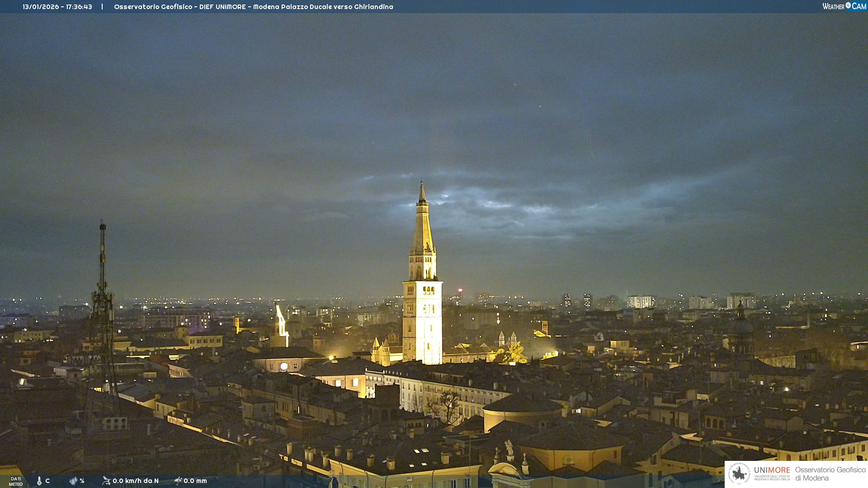
Task: Click the glowing round clock on building
Action: [284, 366]
